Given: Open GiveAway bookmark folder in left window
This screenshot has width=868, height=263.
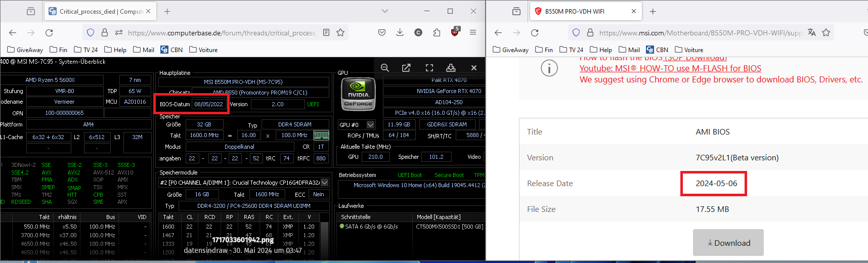Looking at the screenshot, I should [25, 50].
